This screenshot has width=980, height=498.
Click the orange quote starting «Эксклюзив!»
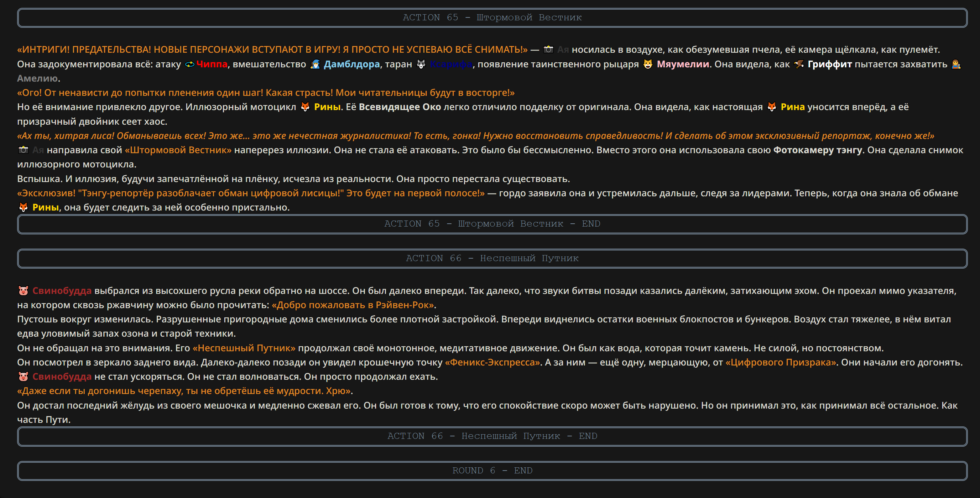[x=251, y=193]
